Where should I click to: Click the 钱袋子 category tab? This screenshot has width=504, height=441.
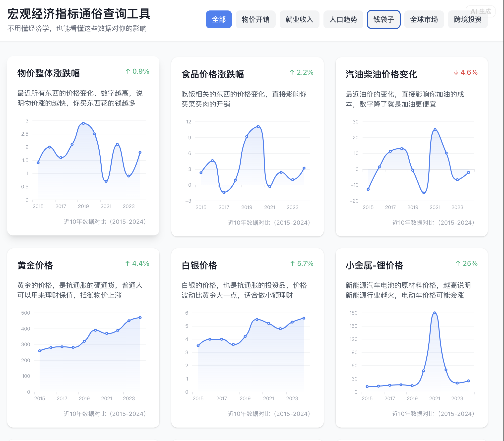[x=383, y=19]
